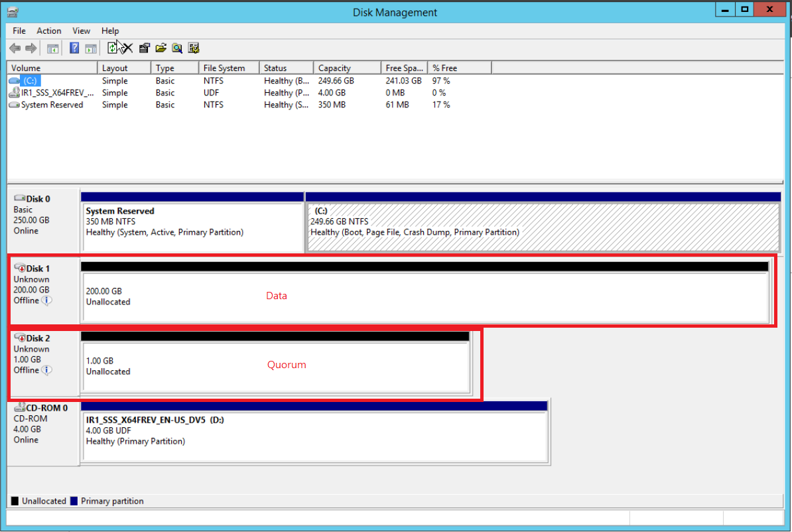Click the Delete (X) toolbar icon
This screenshot has height=532, width=792.
[127, 48]
